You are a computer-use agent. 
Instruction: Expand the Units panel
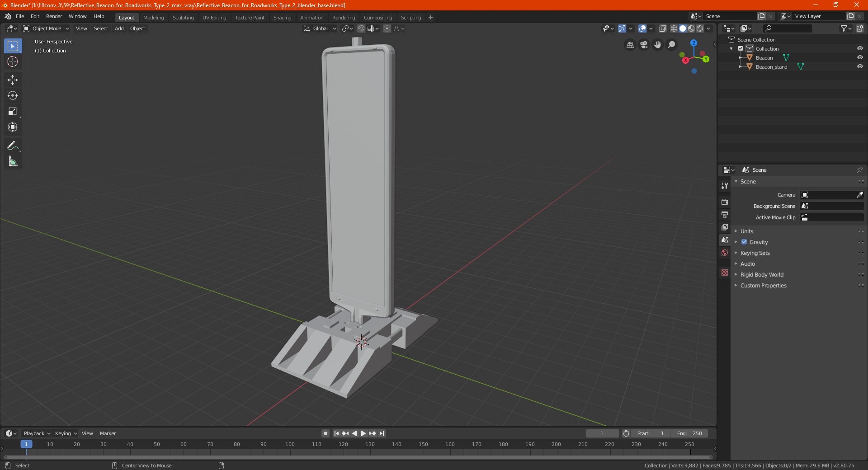click(x=746, y=231)
